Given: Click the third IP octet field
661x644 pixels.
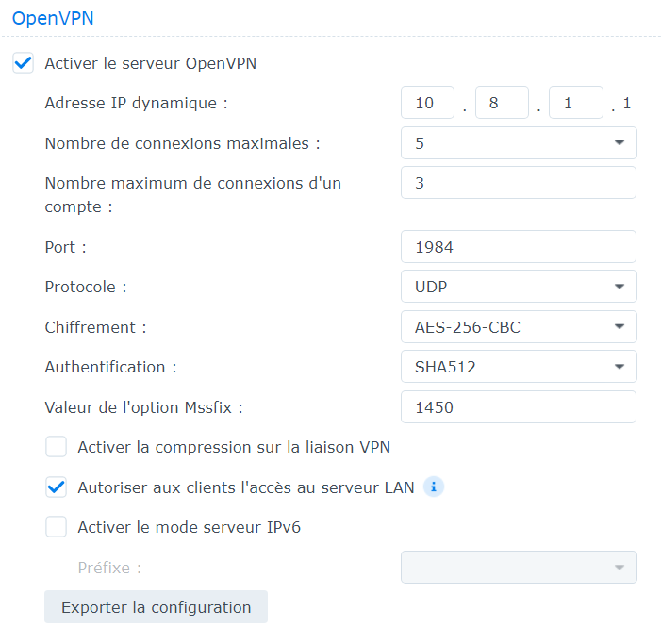Looking at the screenshot, I should (576, 103).
